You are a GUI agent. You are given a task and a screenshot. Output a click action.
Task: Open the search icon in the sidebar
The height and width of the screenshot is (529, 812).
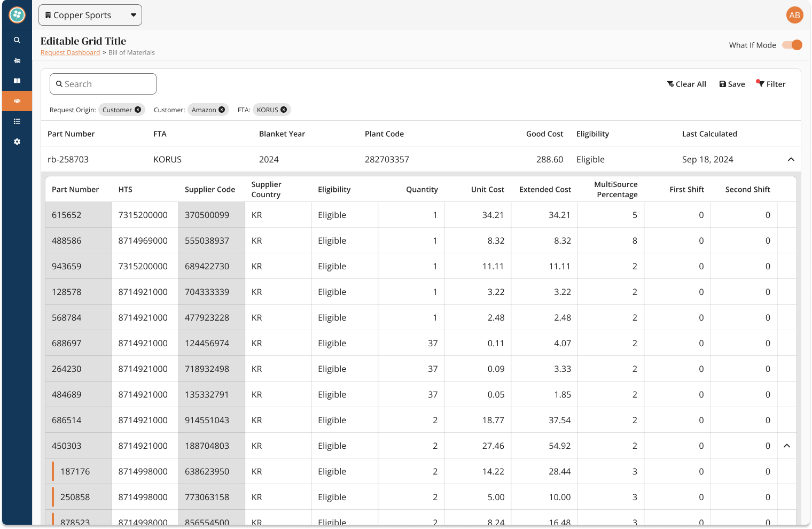click(x=17, y=40)
